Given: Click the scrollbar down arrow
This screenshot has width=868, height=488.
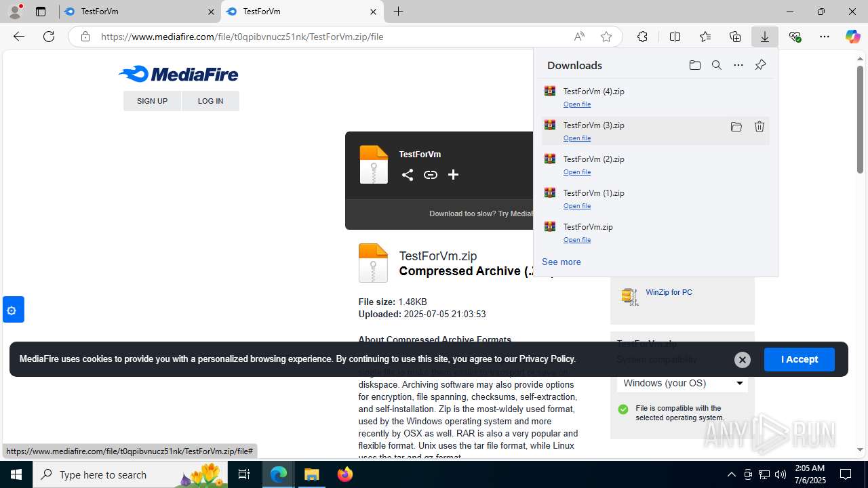Looking at the screenshot, I should pyautogui.click(x=860, y=449).
